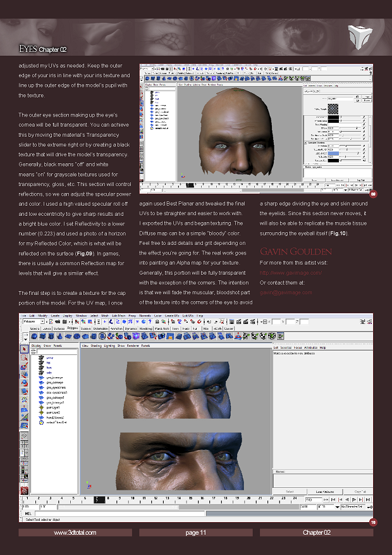Switch to the Surfaces shelf tab in Fig.10

(58, 328)
